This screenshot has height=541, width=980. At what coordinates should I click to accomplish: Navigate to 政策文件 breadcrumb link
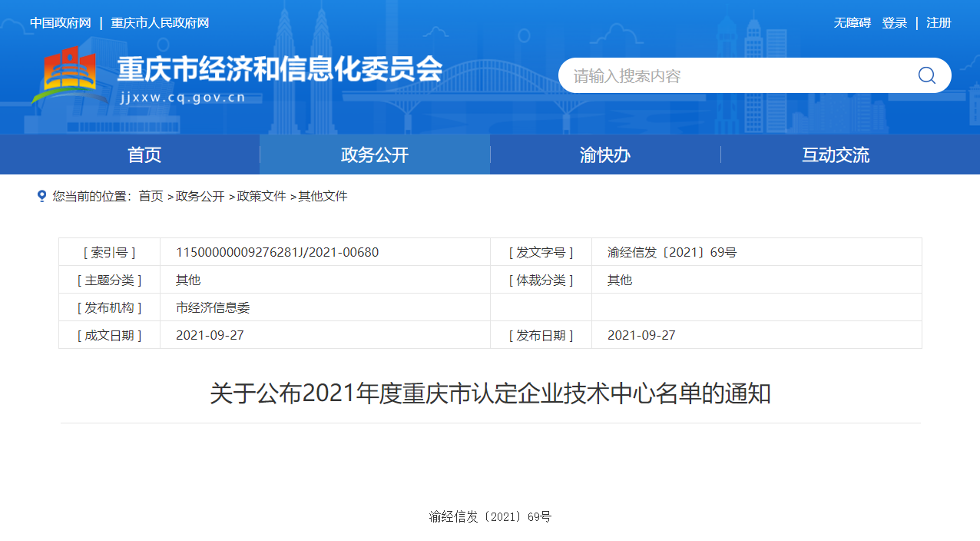261,196
